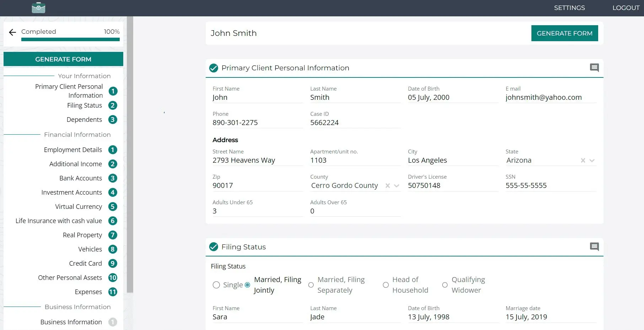The width and height of the screenshot is (644, 330).
Task: Open SETTINGS in top bar
Action: point(569,8)
